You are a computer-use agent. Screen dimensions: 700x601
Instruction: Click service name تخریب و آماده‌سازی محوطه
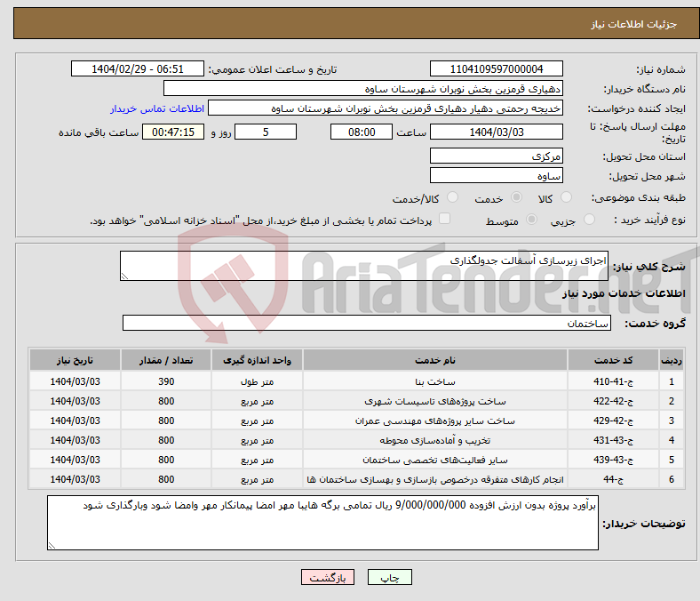[x=434, y=440]
